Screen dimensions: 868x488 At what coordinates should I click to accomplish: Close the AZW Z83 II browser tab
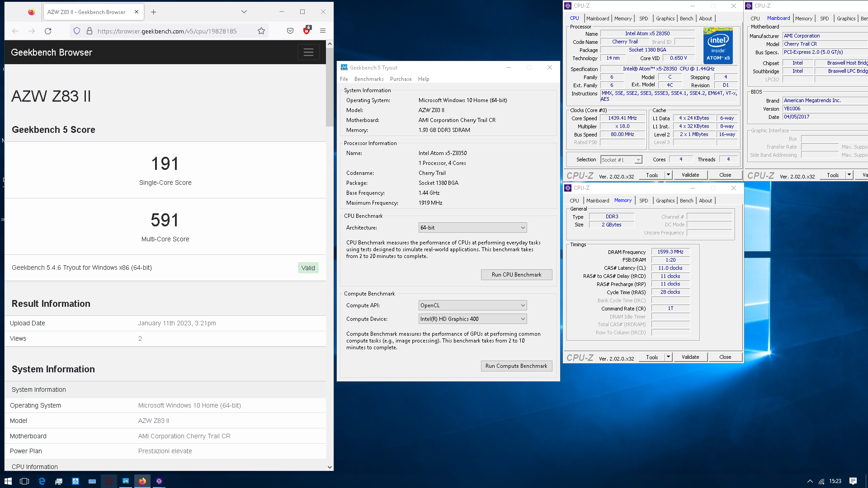(137, 12)
